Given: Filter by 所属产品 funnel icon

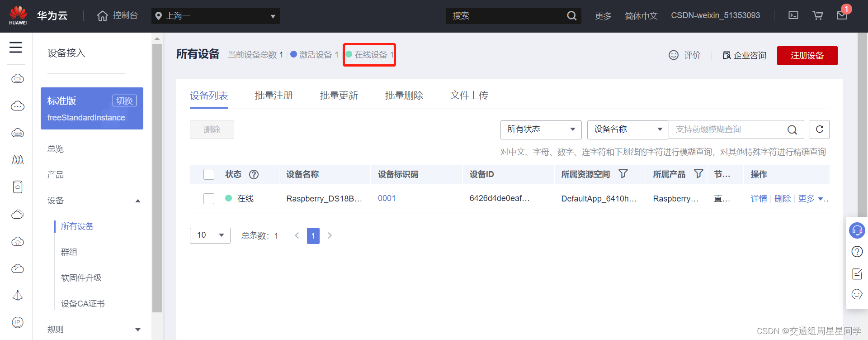Looking at the screenshot, I should tap(698, 174).
